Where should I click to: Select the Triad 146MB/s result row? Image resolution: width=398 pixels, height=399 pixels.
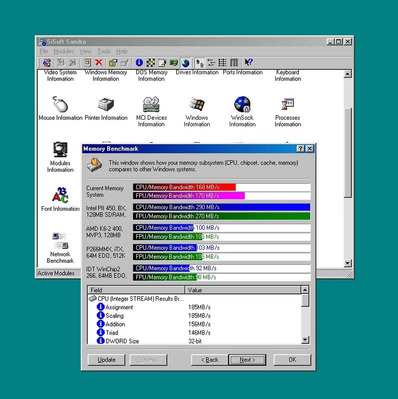[195, 333]
